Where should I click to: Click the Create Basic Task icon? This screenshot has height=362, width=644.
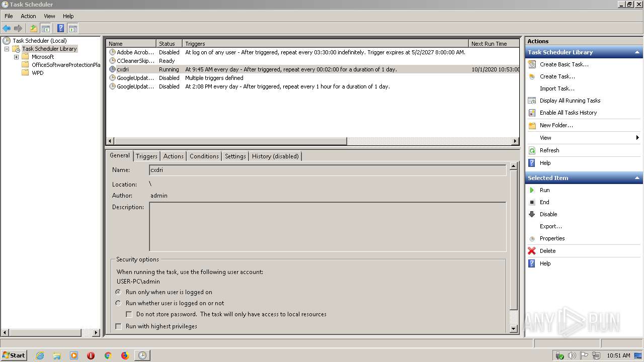(532, 64)
